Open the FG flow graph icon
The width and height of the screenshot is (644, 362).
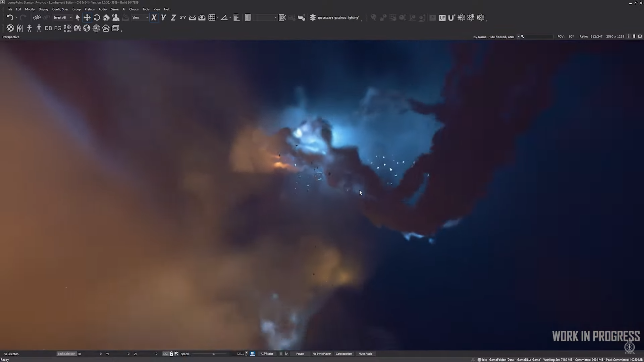(x=58, y=28)
